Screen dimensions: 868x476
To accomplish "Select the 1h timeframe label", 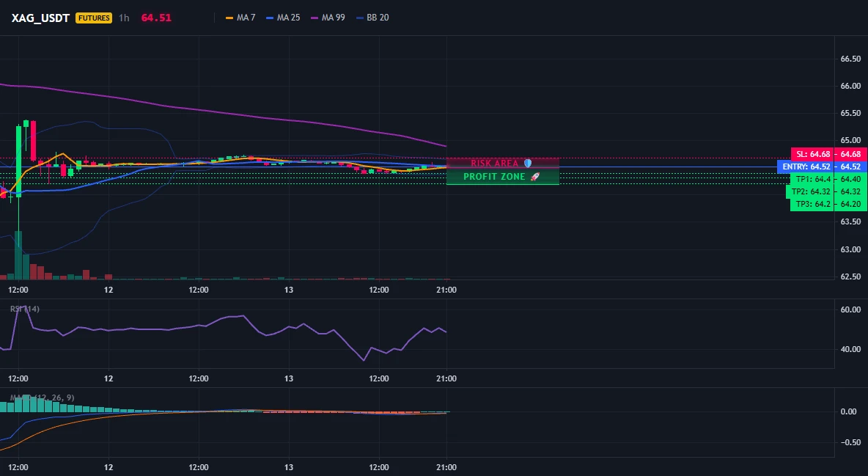I will (x=124, y=18).
